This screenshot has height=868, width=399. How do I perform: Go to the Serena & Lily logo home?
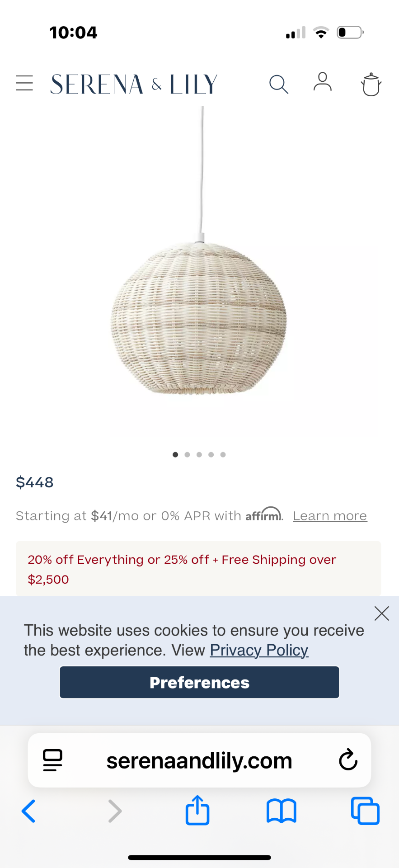pos(134,85)
